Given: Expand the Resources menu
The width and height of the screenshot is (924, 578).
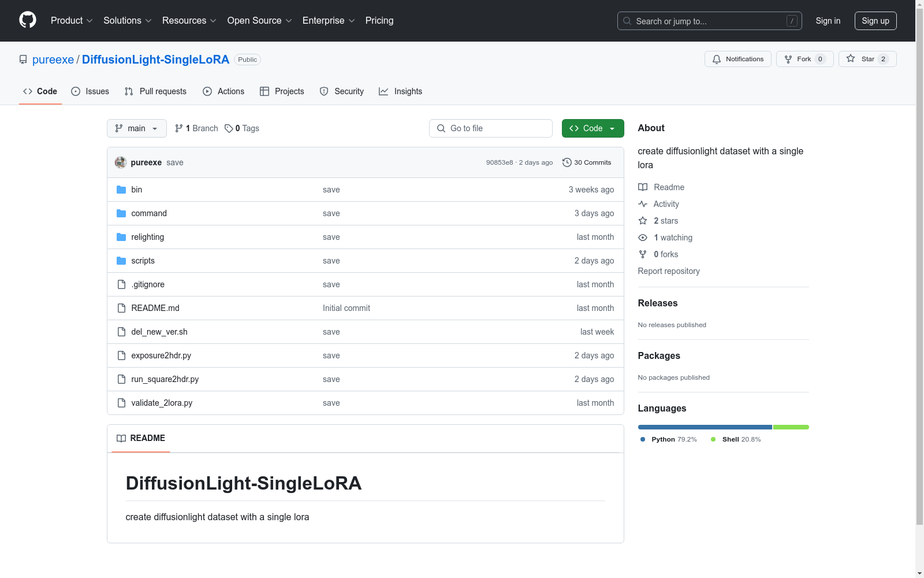Looking at the screenshot, I should click(189, 21).
